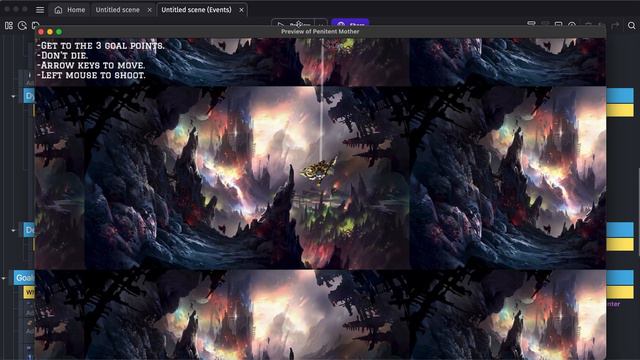Collapse the Goal event group arrow
The width and height of the screenshot is (640, 360).
tap(4, 278)
